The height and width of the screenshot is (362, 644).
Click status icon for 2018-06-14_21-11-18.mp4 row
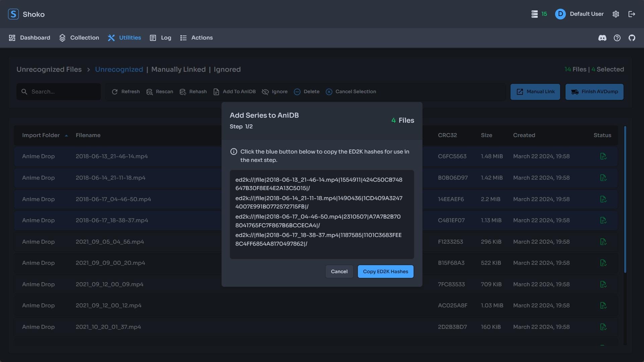tap(603, 178)
